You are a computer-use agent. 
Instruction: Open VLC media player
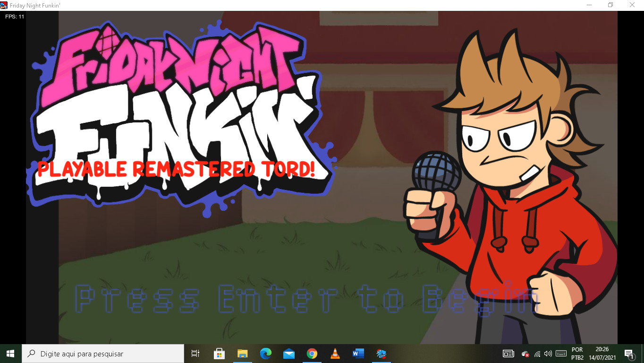coord(335,354)
